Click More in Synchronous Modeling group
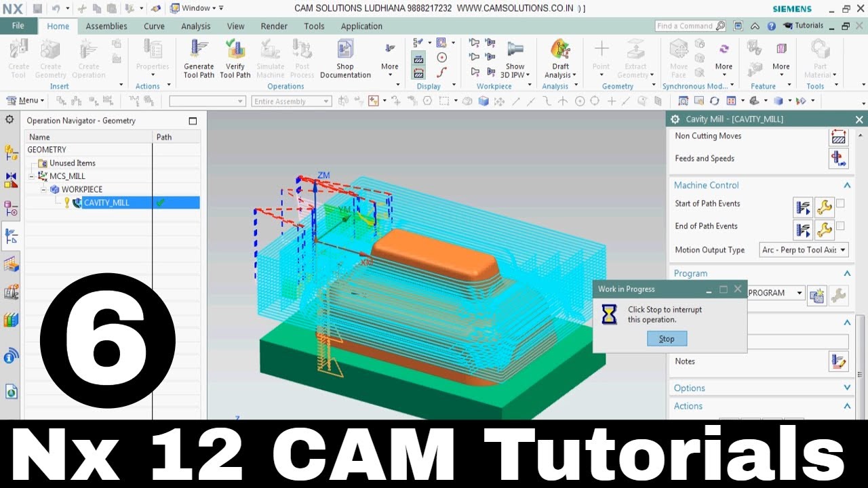The width and height of the screenshot is (868, 488). (x=724, y=58)
